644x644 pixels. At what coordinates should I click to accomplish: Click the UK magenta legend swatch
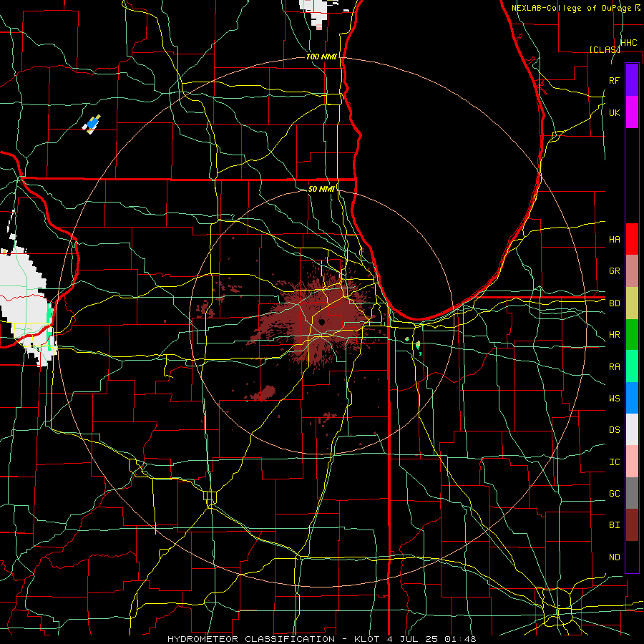click(632, 112)
